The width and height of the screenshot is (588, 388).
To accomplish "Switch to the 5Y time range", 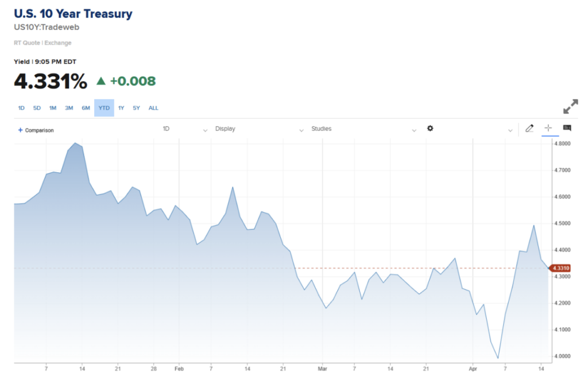I will 137,108.
